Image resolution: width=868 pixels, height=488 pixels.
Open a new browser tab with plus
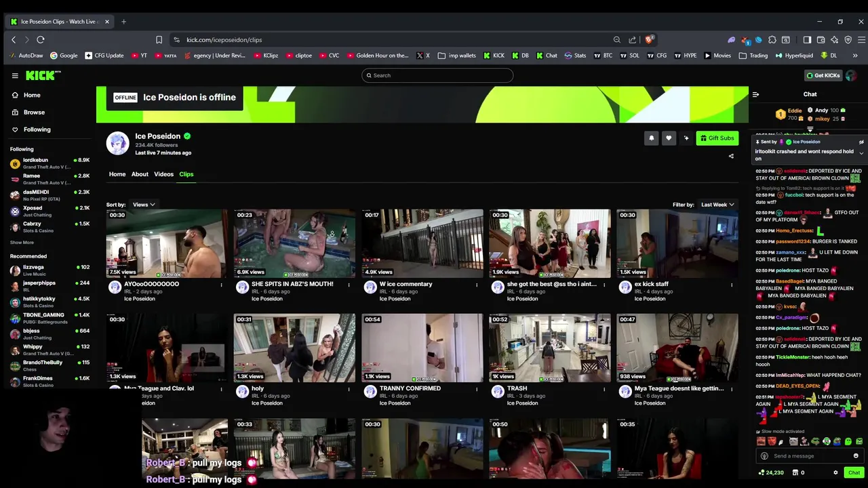pyautogui.click(x=123, y=22)
